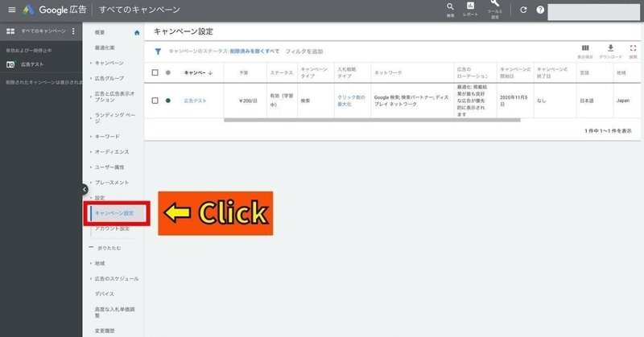Open the search magnifier in header
Screen dimensions: 644x337
point(450,6)
